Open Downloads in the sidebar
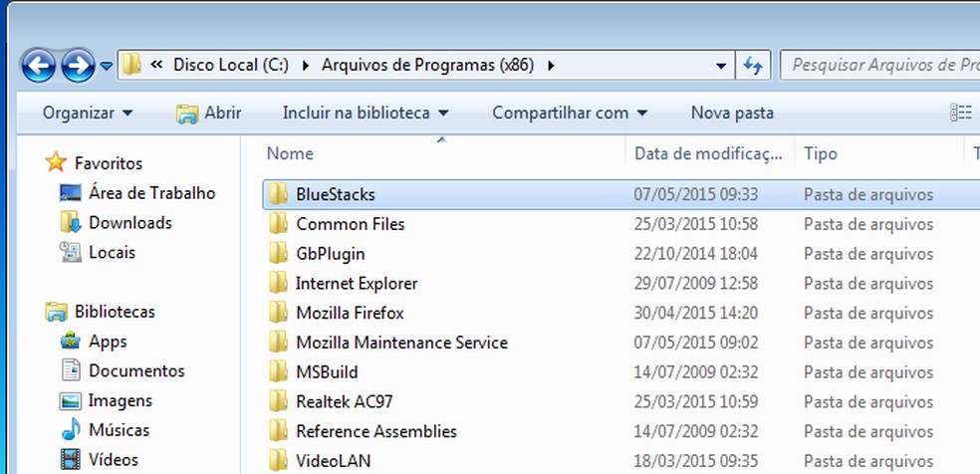Image resolution: width=980 pixels, height=474 pixels. (130, 223)
